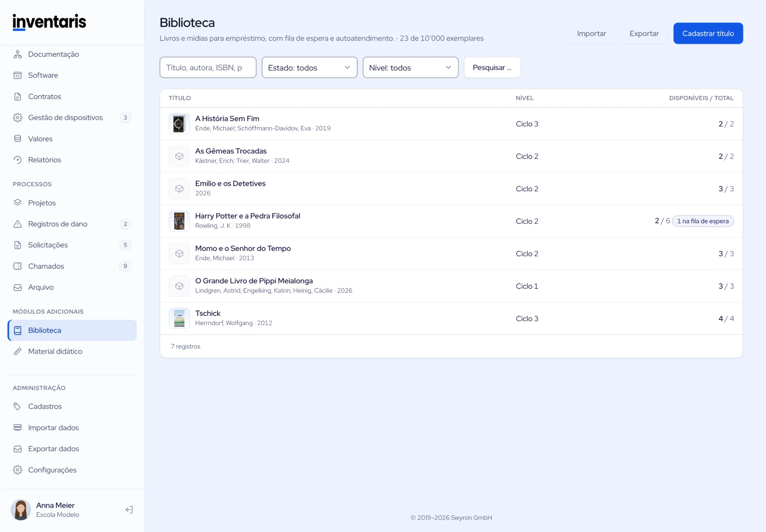
Task: Click the Importar dados server icon
Action: [x=18, y=427]
